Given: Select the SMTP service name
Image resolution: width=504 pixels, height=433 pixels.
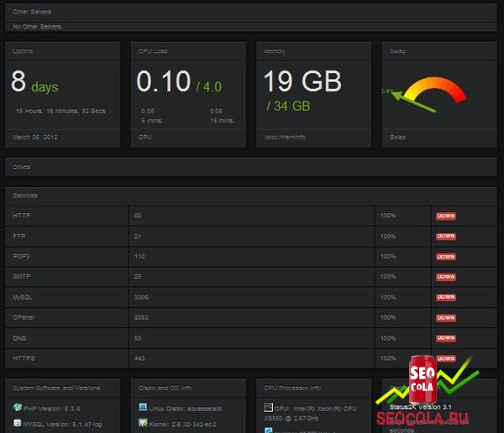Looking at the screenshot, I should point(22,277).
